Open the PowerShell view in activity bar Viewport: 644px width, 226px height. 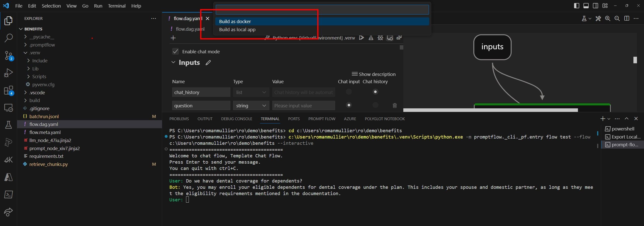pyautogui.click(x=8, y=195)
